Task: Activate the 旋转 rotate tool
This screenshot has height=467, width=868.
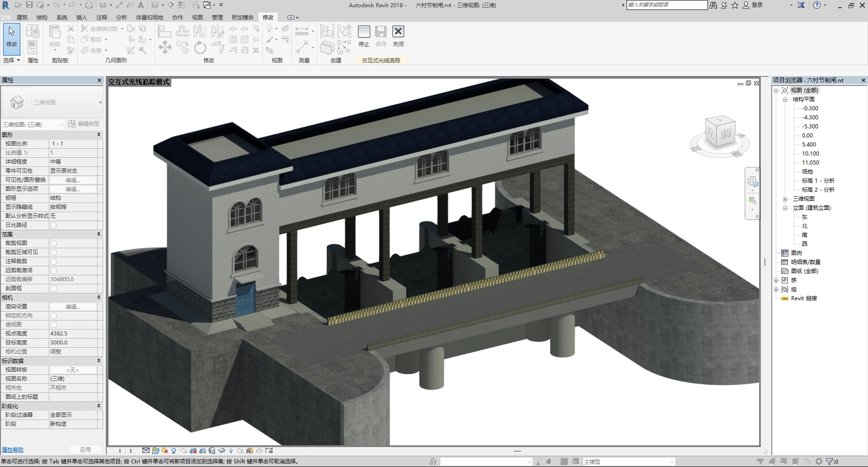Action: (200, 47)
